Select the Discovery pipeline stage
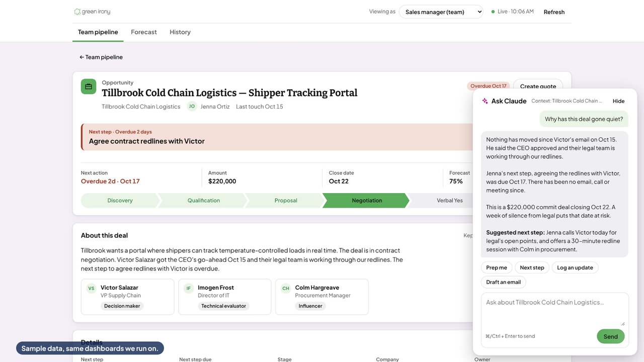The height and width of the screenshot is (362, 644). 120,200
